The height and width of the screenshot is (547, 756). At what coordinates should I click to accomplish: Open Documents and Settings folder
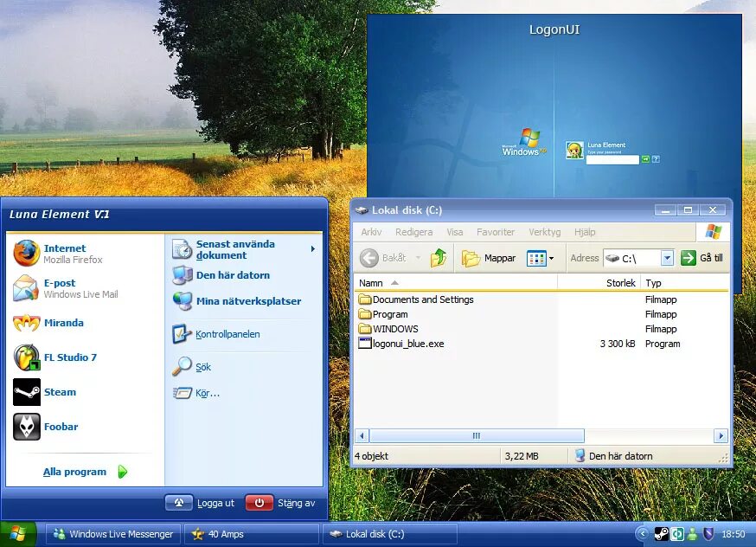click(416, 299)
